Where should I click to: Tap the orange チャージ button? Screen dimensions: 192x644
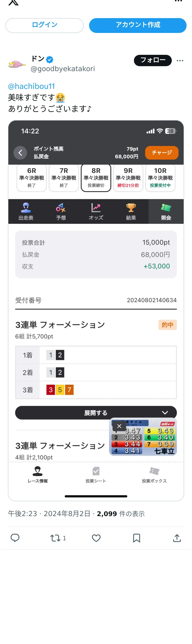(162, 152)
